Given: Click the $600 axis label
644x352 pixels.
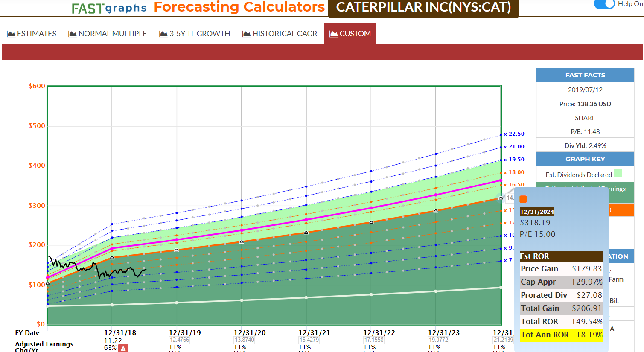Looking at the screenshot, I should [x=37, y=86].
